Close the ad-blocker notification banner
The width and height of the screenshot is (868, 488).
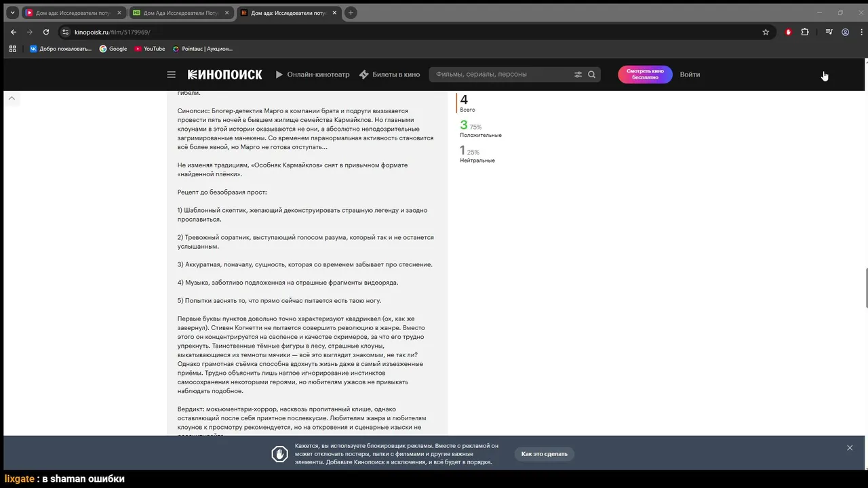tap(850, 448)
